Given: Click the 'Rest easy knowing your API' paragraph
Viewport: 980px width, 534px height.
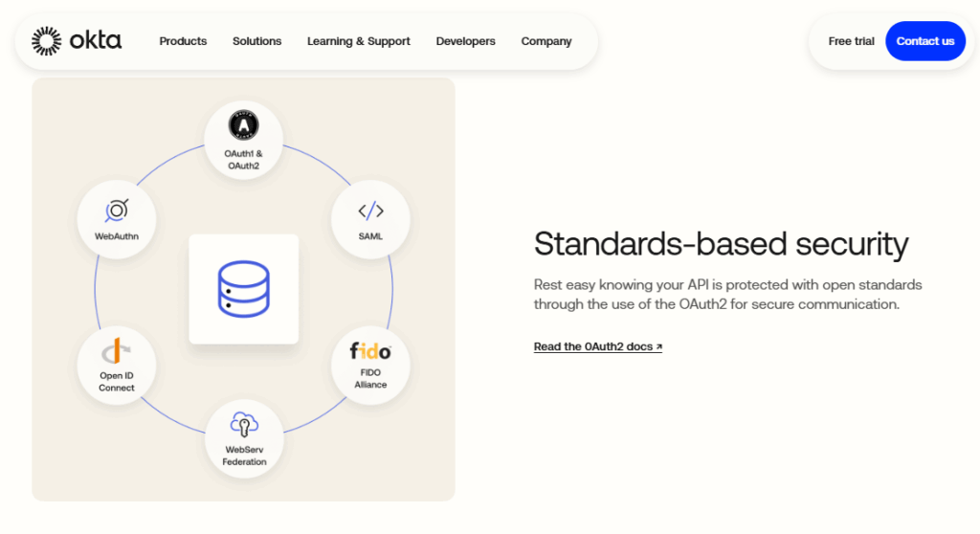Looking at the screenshot, I should coord(728,295).
